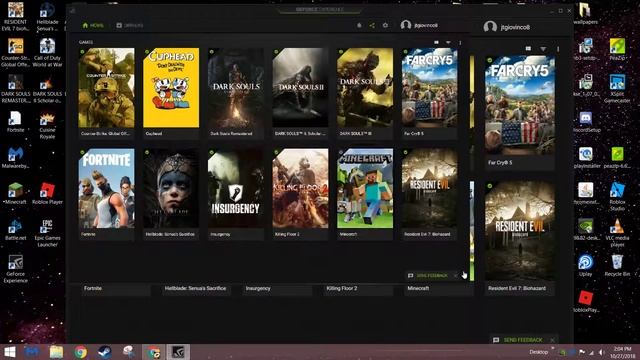Open XSplit Gamecaster desktop shortcut
Screen dimensions: 640x360
coord(617,88)
